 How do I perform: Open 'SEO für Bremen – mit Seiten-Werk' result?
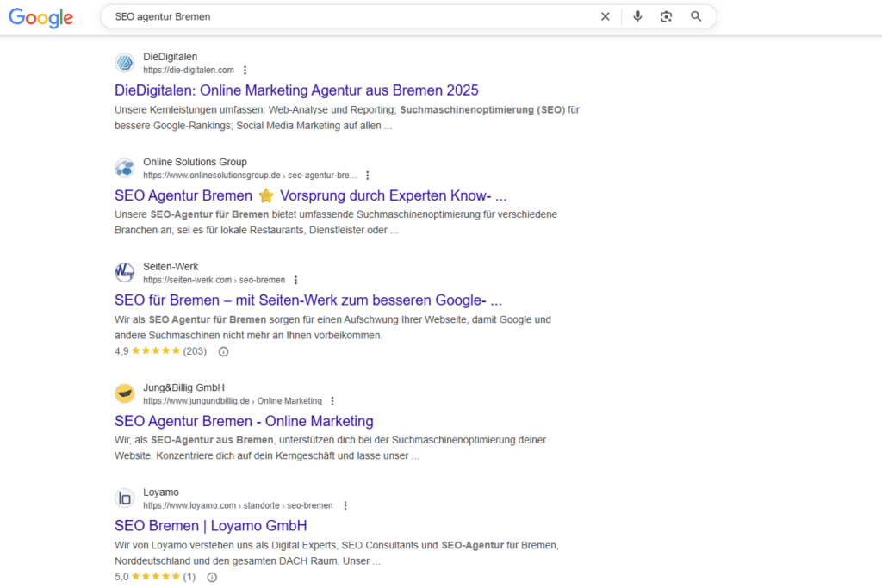(x=308, y=300)
